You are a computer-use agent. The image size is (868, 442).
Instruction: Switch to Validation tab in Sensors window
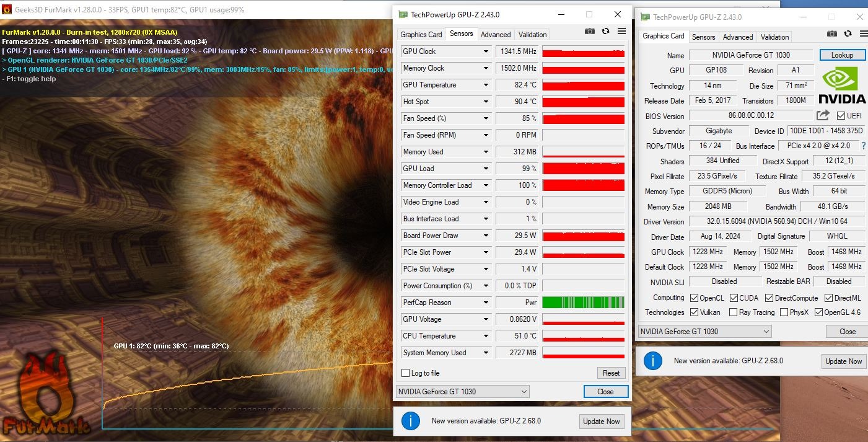click(533, 35)
